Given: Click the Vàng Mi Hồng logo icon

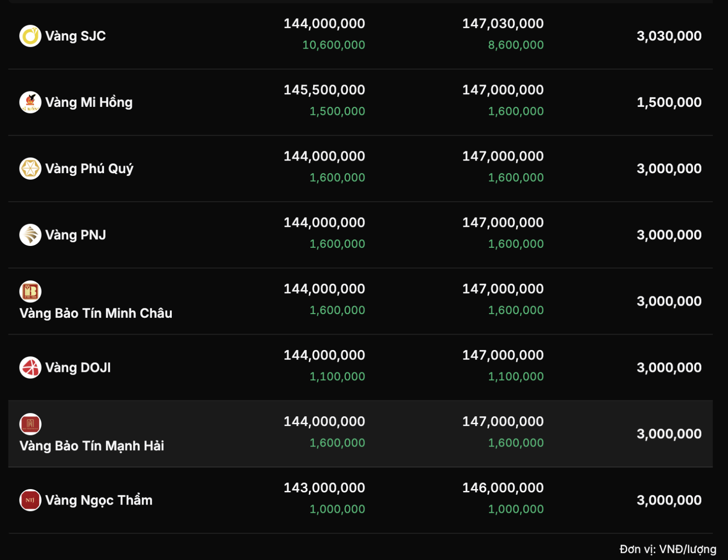Looking at the screenshot, I should (30, 102).
